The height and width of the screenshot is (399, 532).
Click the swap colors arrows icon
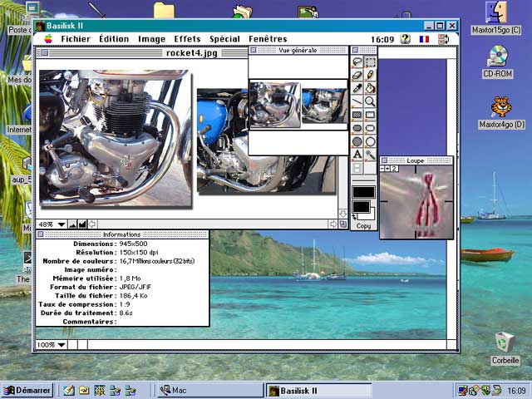click(355, 217)
